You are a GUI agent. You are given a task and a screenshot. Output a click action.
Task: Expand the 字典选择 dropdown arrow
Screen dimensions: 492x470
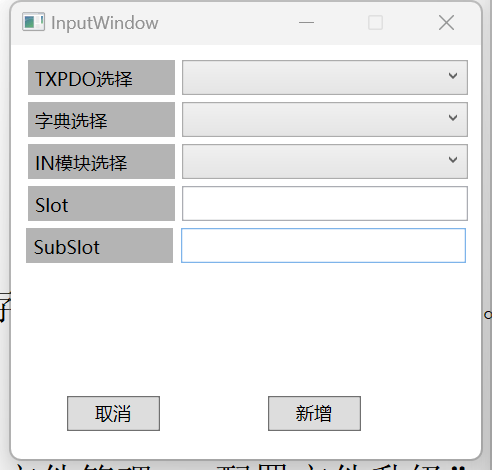pos(453,118)
